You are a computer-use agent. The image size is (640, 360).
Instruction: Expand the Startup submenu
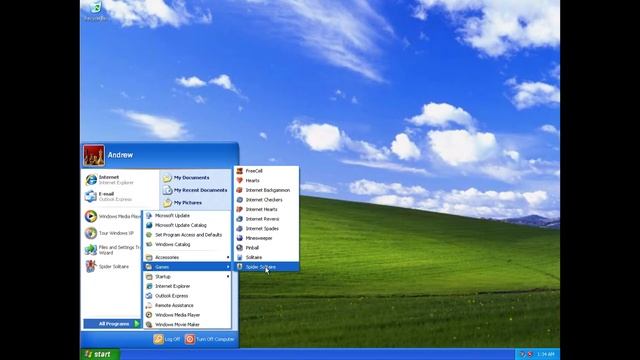(187, 276)
